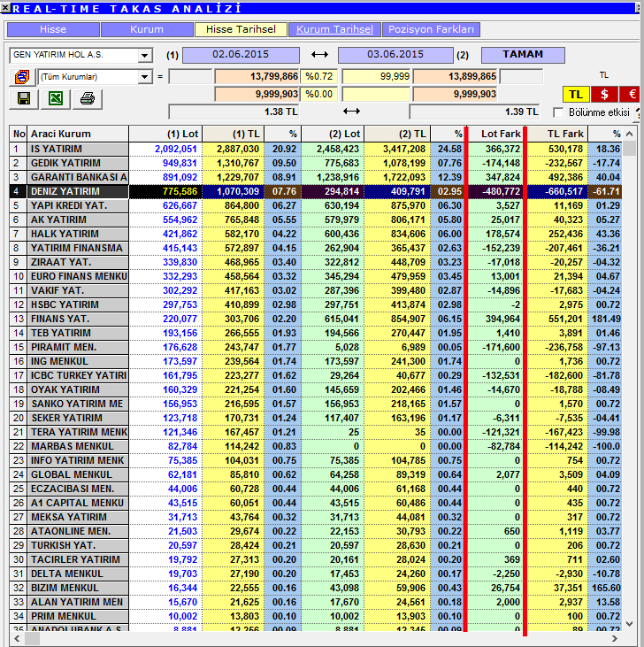Click the TAMAM button
The image size is (644, 647).
tap(523, 55)
